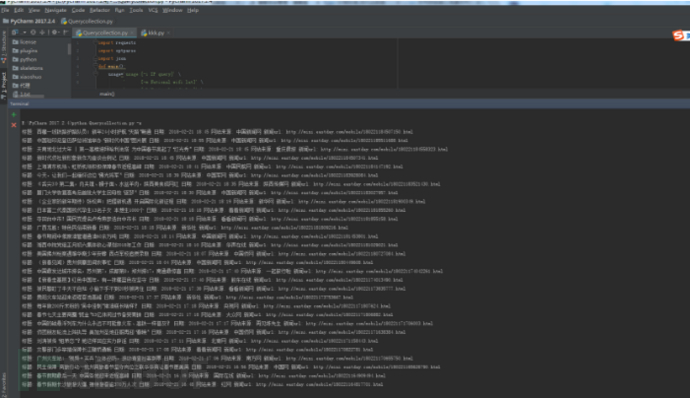
Task: Click the 'import requests' code line
Action: click(x=117, y=43)
